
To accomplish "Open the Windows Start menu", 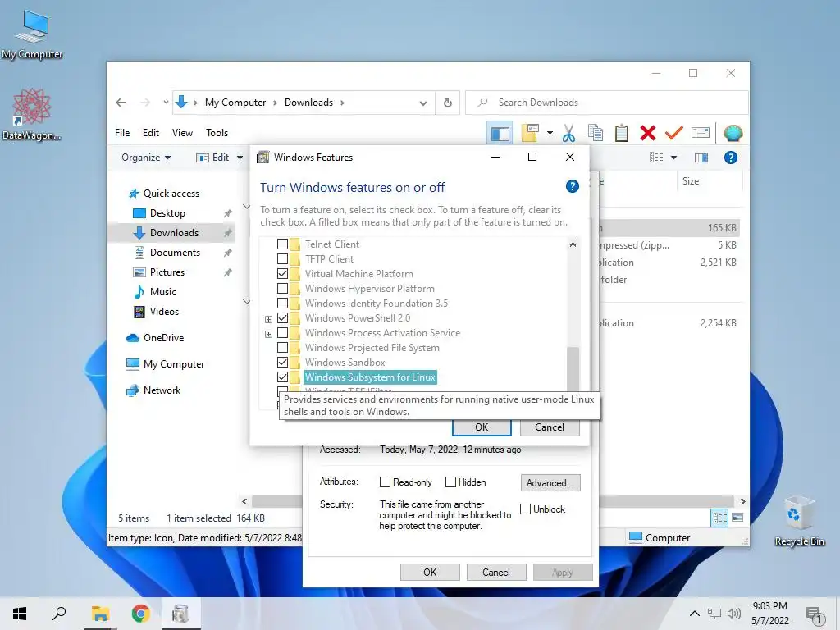I will pos(20,614).
